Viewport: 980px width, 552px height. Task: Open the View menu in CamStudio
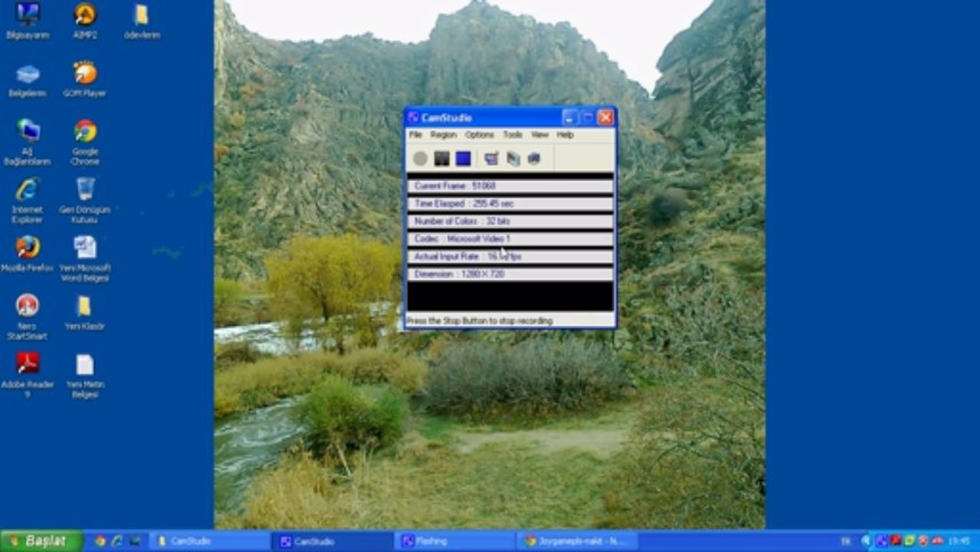(539, 134)
